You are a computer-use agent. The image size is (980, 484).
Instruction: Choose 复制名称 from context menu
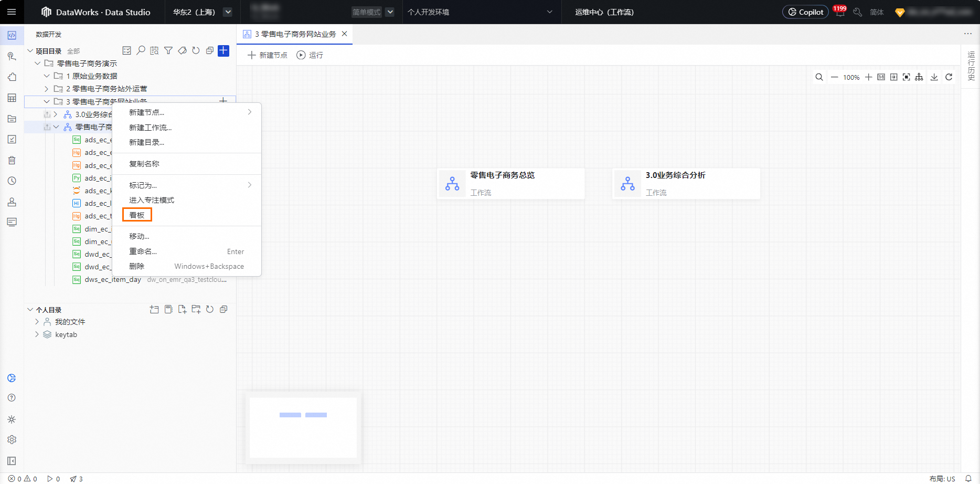pos(187,164)
